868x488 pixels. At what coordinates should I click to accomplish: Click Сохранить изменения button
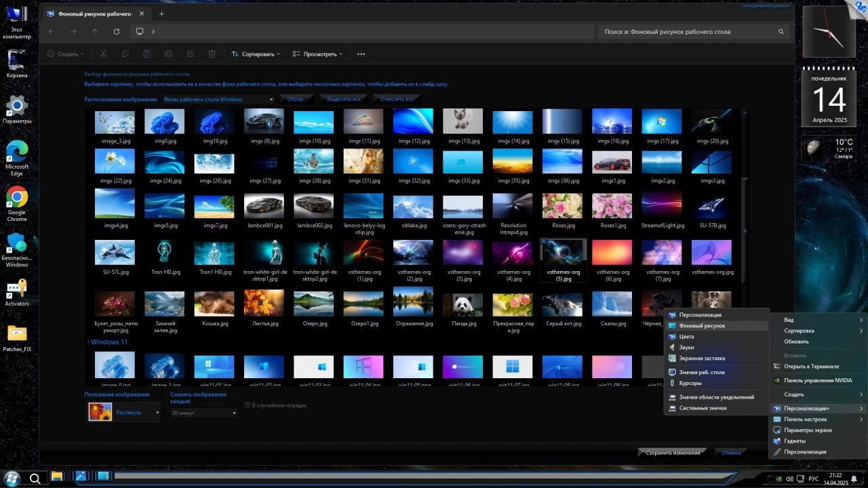click(673, 452)
